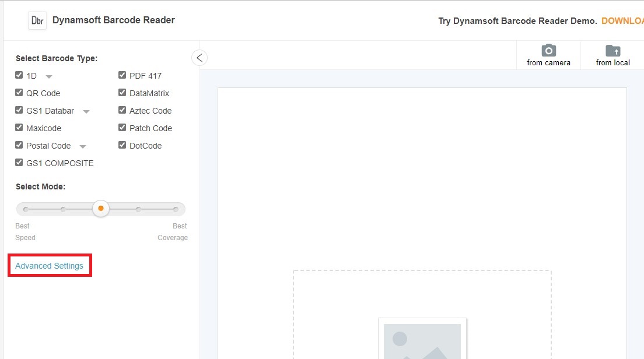Set mode slider to Best Speed end
Viewport: 644px width, 359px height.
click(25, 209)
